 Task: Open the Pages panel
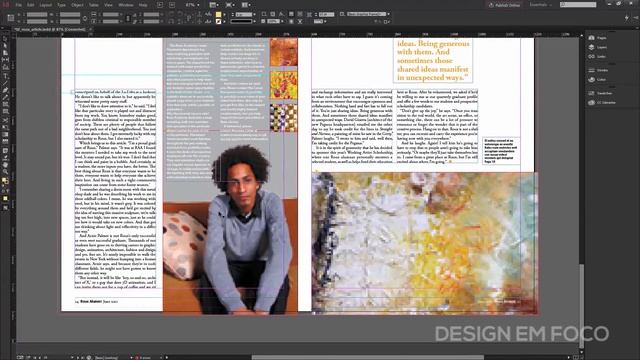pos(598,38)
